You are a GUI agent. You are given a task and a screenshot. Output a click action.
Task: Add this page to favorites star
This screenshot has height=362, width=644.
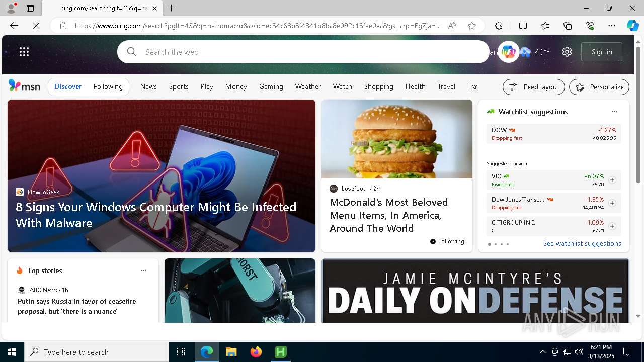tap(472, 26)
